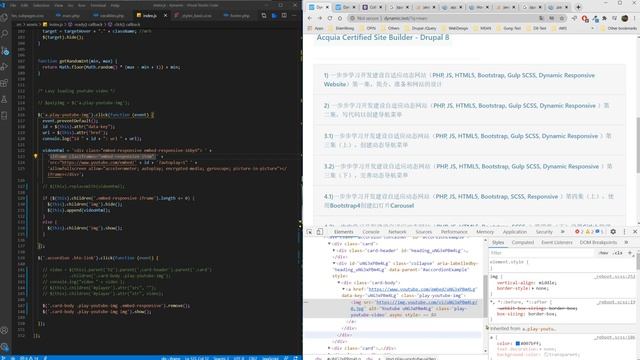Open the Apps bookmarks shortcut
The image size is (640, 360).
pyautogui.click(x=315, y=28)
